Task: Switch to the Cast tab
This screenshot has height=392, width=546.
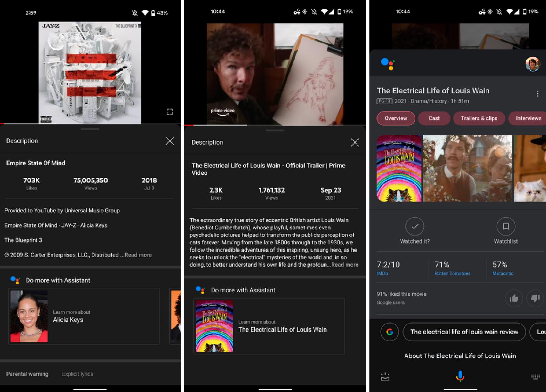Action: 434,118
